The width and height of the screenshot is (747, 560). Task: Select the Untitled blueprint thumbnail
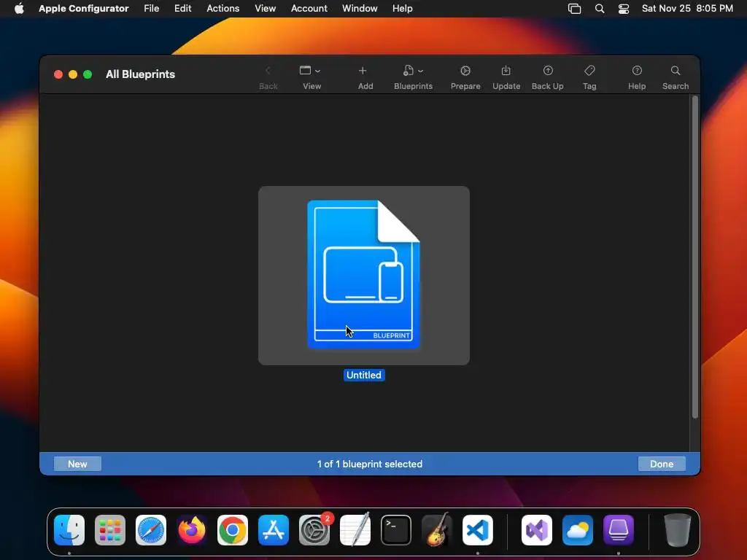point(363,275)
